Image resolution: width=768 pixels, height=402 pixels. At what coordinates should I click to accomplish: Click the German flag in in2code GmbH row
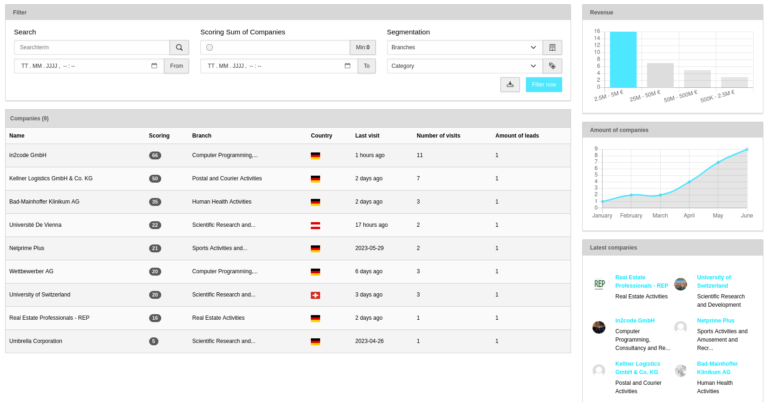(315, 156)
